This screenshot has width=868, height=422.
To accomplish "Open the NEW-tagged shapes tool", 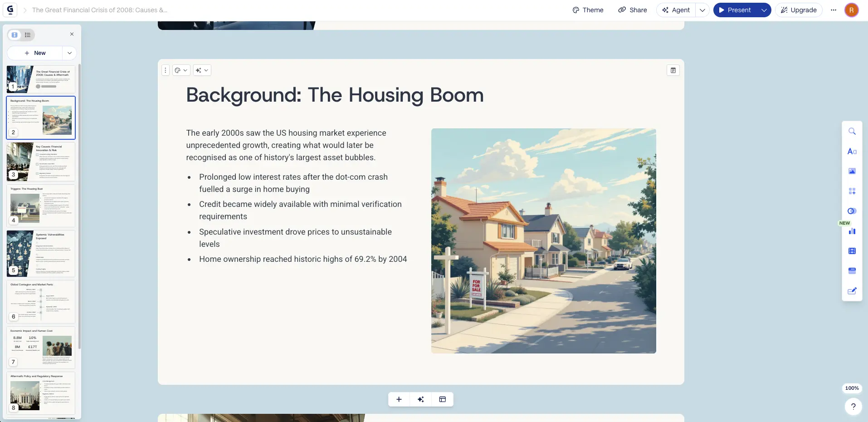I will pyautogui.click(x=852, y=211).
